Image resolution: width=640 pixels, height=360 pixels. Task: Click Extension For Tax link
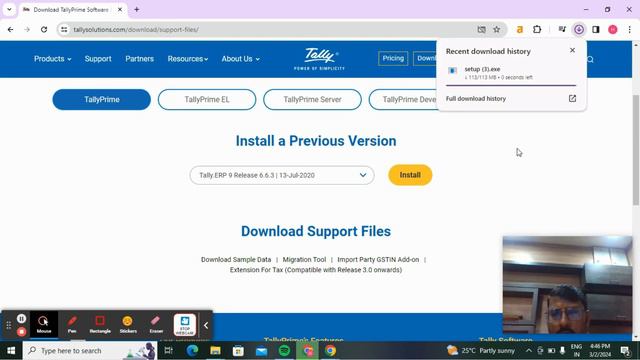click(316, 270)
